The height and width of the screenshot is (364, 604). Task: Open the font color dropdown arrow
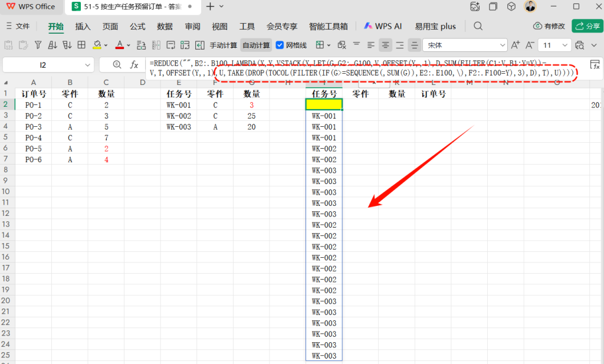[129, 45]
